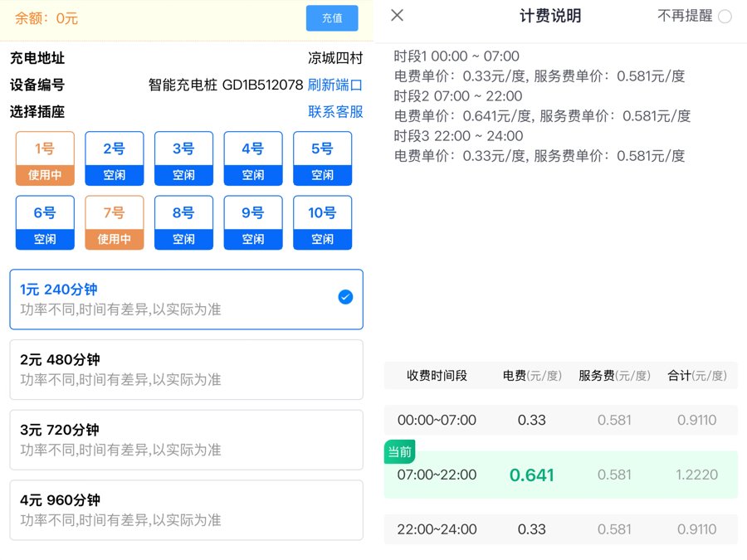Pick socket 5号 (空闲)
The height and width of the screenshot is (560, 747).
[x=322, y=158]
